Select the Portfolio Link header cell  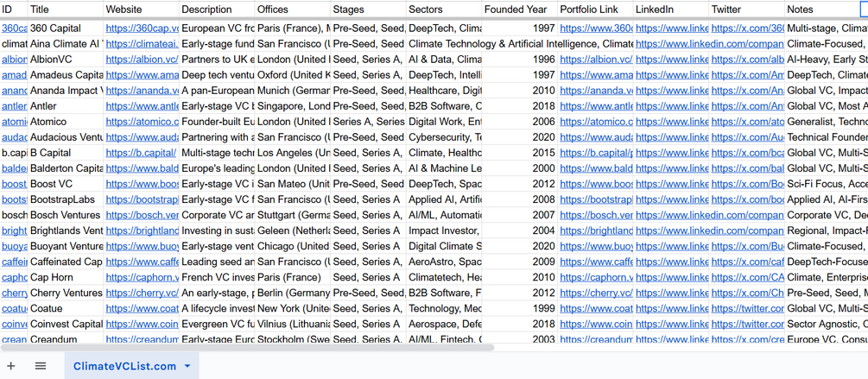coord(595,9)
